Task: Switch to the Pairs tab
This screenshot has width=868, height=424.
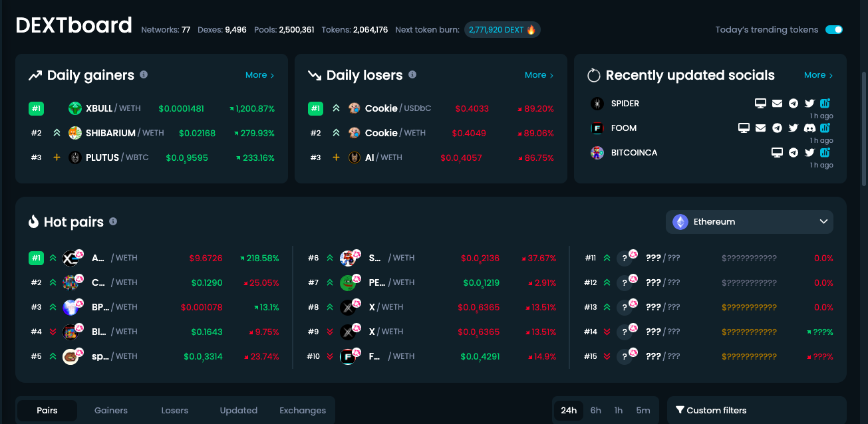Action: (x=47, y=411)
